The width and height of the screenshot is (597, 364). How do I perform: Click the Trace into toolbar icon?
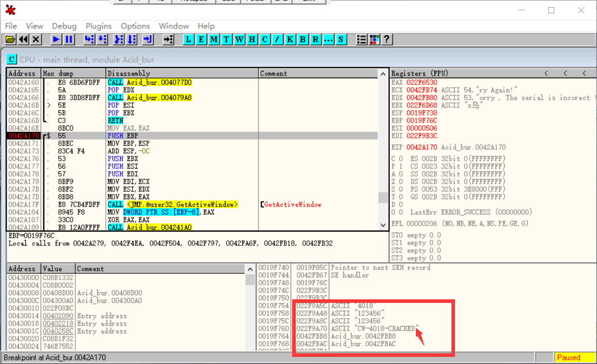(119, 39)
